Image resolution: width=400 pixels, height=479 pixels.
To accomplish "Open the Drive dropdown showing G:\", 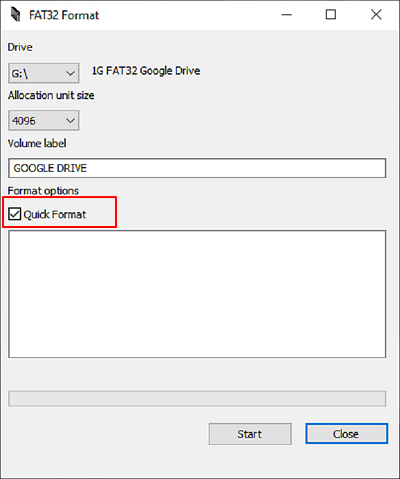I will point(44,73).
